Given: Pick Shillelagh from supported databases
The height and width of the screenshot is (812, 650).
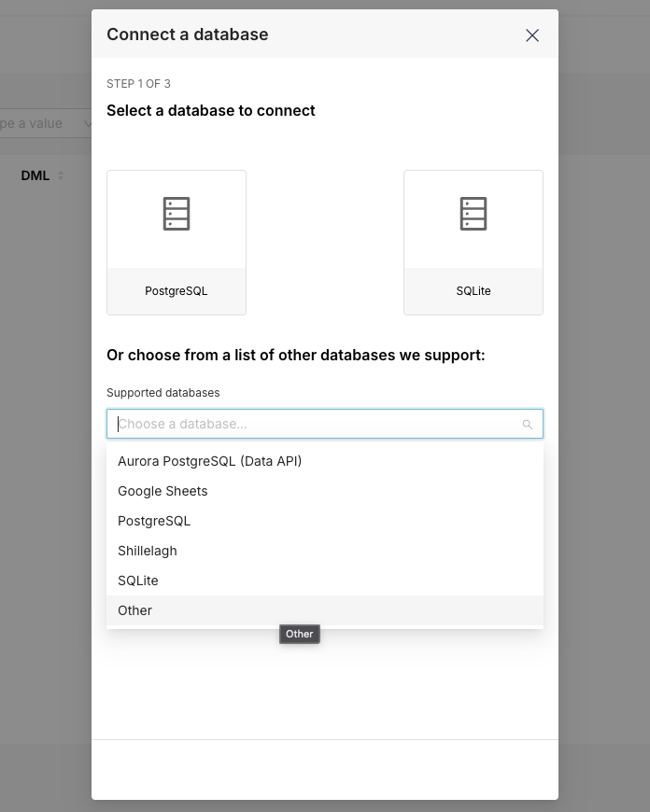Looking at the screenshot, I should [148, 551].
